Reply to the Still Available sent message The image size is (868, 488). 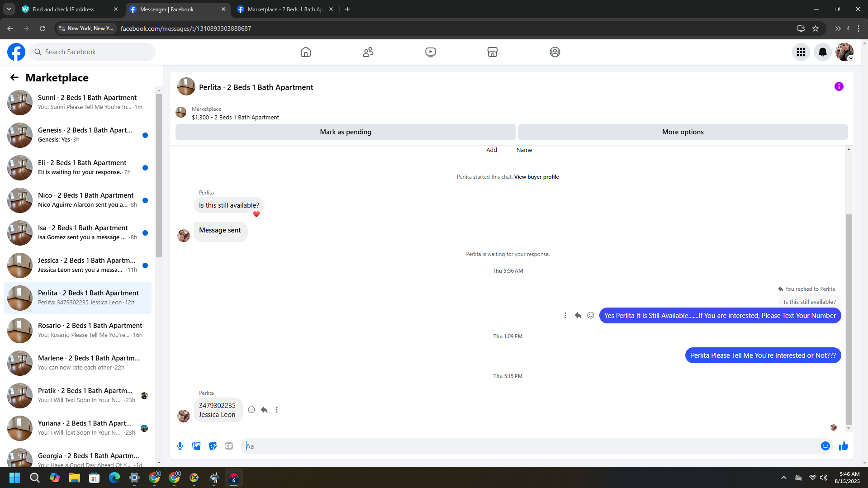578,315
